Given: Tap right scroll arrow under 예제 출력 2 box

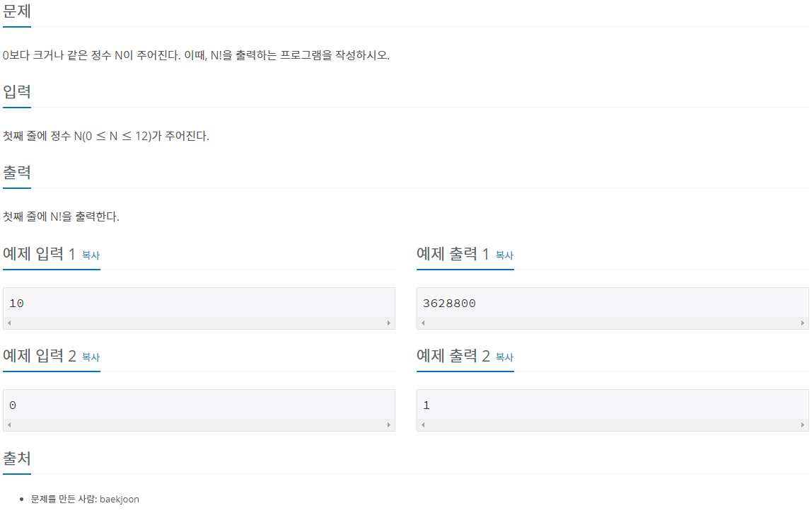Looking at the screenshot, I should tap(803, 425).
